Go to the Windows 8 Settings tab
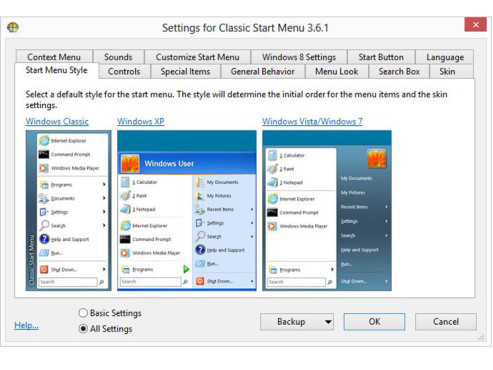The width and height of the screenshot is (493, 370). click(299, 57)
